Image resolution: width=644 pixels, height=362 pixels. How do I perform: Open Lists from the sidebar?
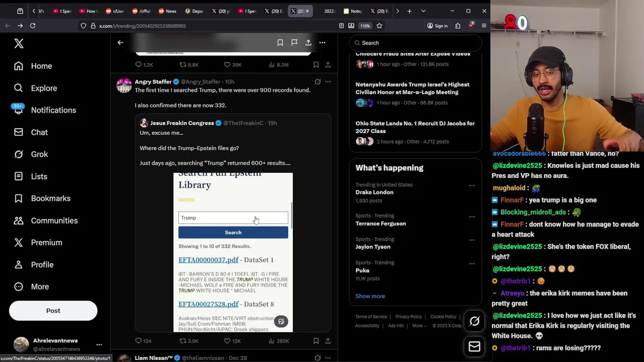[31, 176]
